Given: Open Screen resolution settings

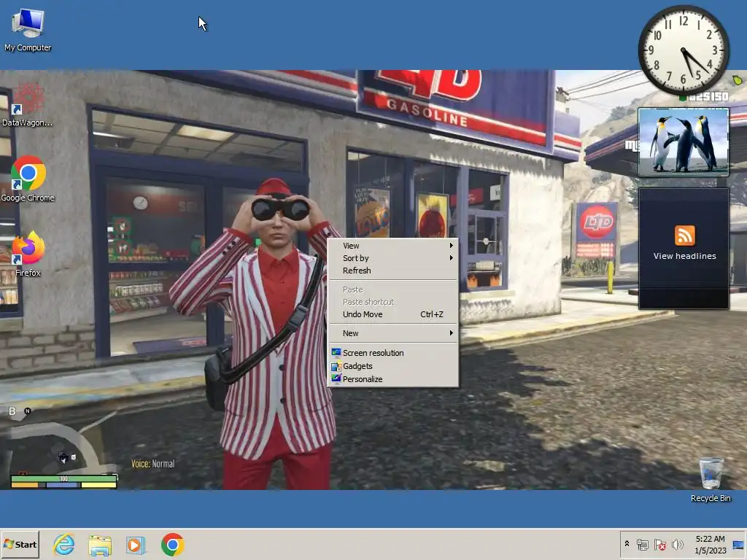Looking at the screenshot, I should (x=393, y=353).
